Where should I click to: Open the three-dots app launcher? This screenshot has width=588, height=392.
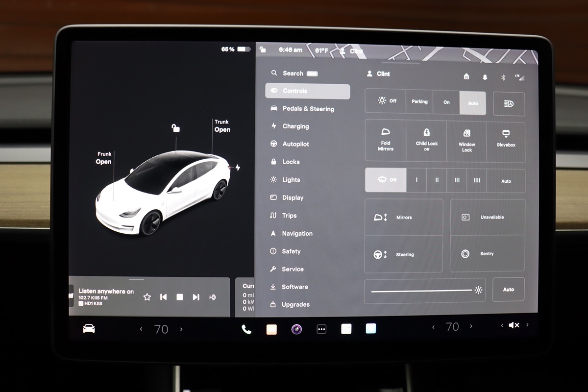click(321, 329)
